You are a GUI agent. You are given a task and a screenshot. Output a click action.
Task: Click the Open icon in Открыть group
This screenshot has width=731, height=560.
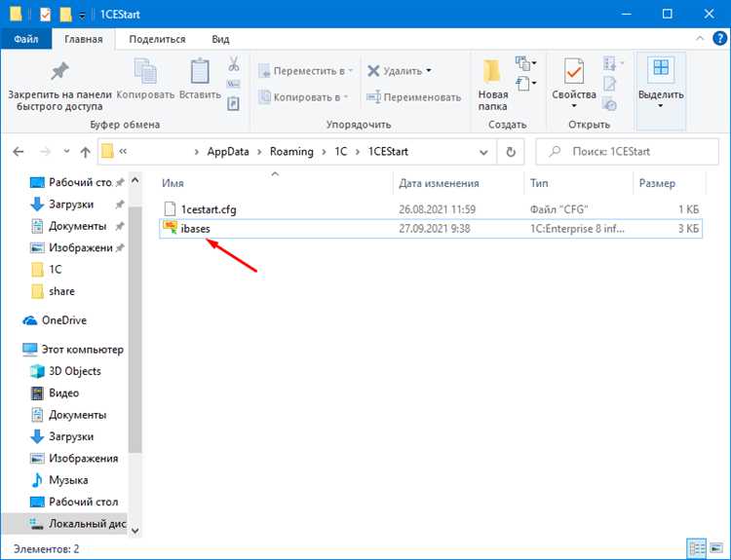(612, 63)
